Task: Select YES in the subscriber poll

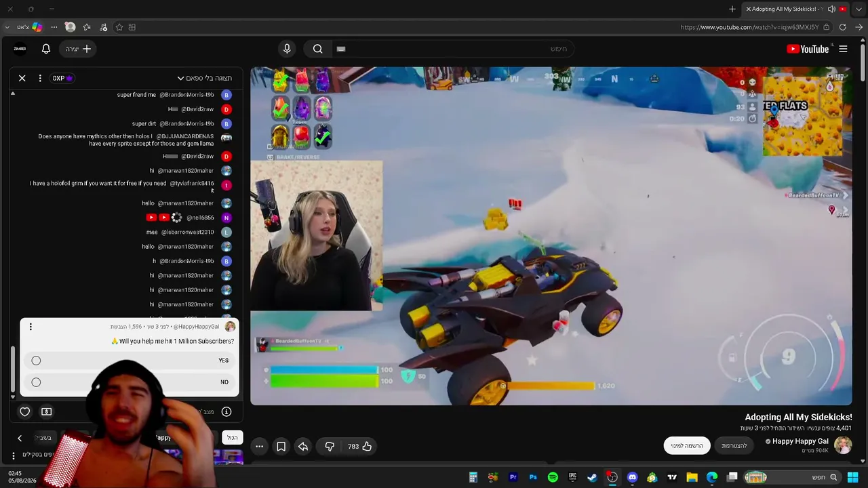Action: coord(129,361)
